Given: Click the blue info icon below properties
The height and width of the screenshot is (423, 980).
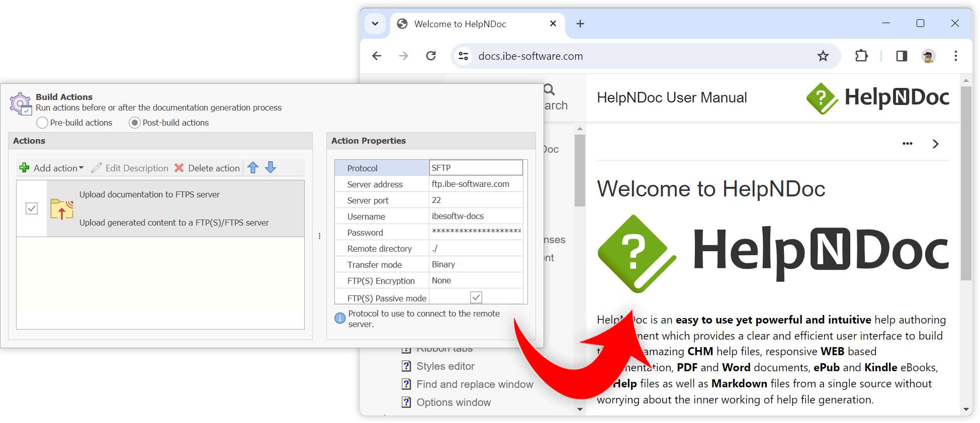Looking at the screenshot, I should click(340, 318).
